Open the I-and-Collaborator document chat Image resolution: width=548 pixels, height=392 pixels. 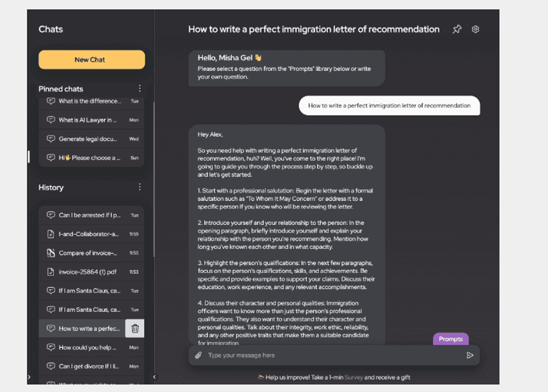(x=91, y=234)
